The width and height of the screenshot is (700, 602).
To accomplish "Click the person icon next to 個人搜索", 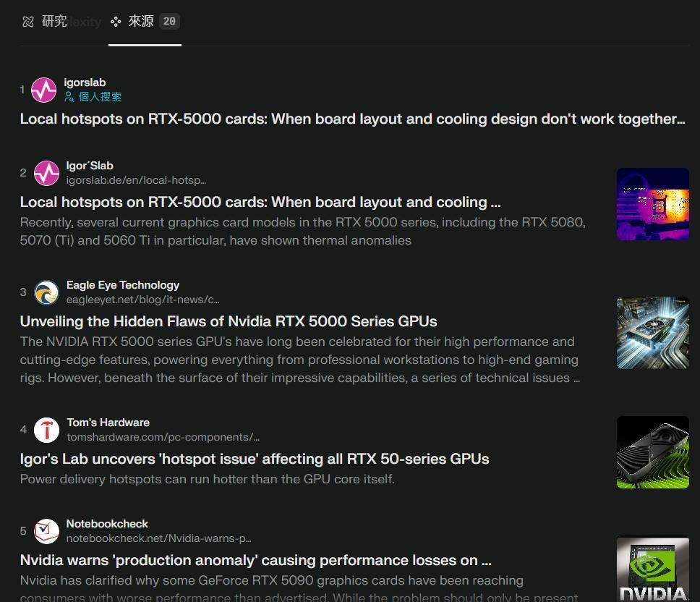I will pyautogui.click(x=69, y=97).
